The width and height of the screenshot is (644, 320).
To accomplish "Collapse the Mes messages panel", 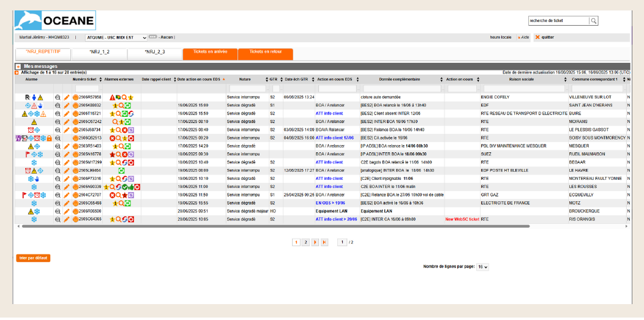I will tap(18, 66).
